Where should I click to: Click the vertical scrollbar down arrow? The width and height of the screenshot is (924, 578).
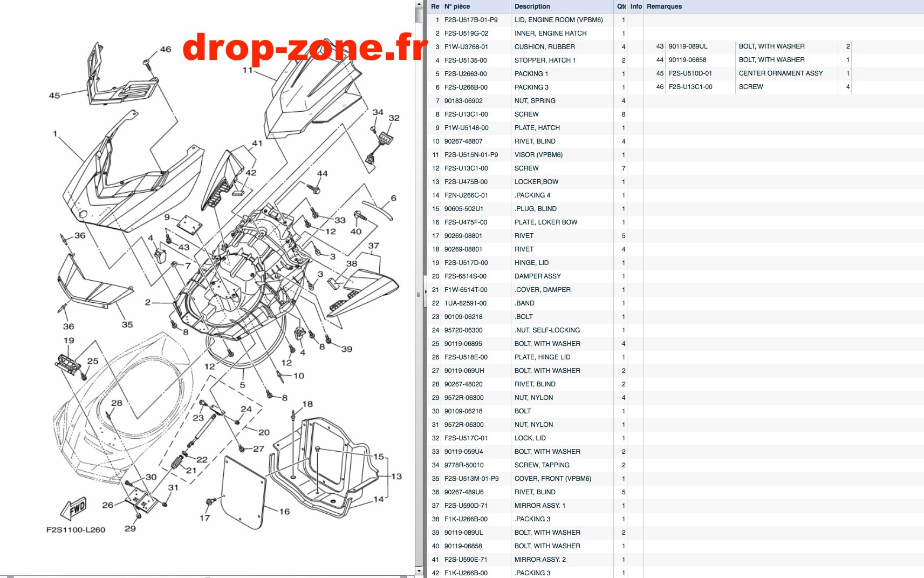[419, 571]
